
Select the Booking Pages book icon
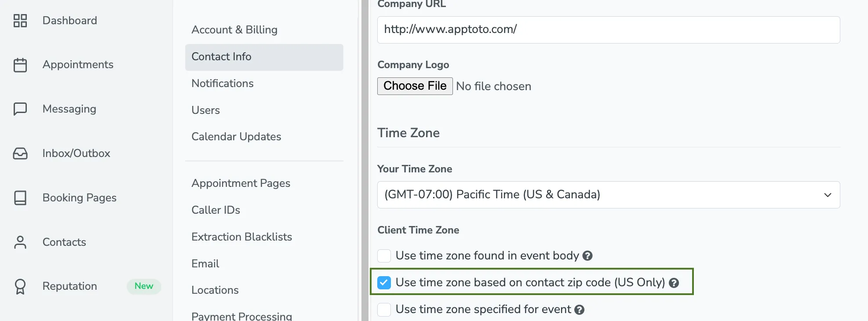pyautogui.click(x=20, y=198)
